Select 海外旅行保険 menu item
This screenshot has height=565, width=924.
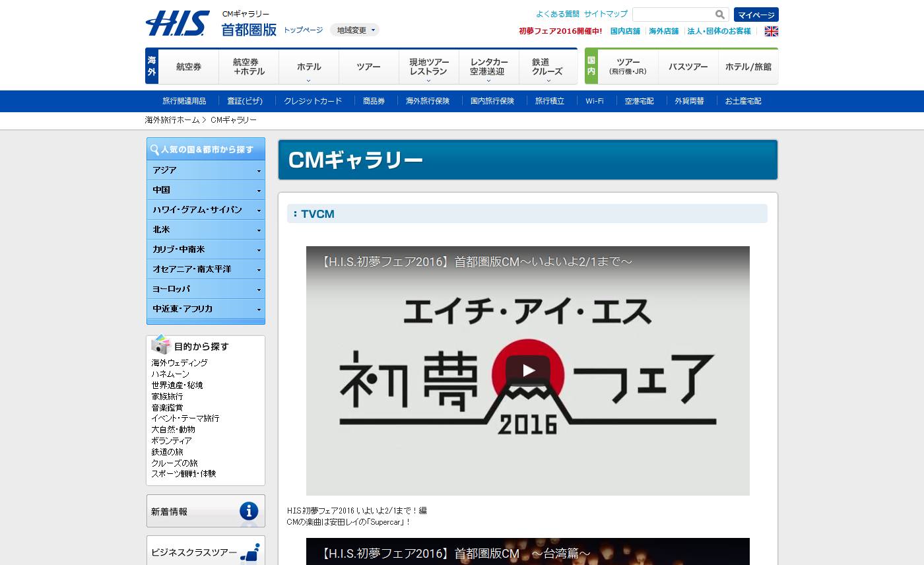pos(428,101)
